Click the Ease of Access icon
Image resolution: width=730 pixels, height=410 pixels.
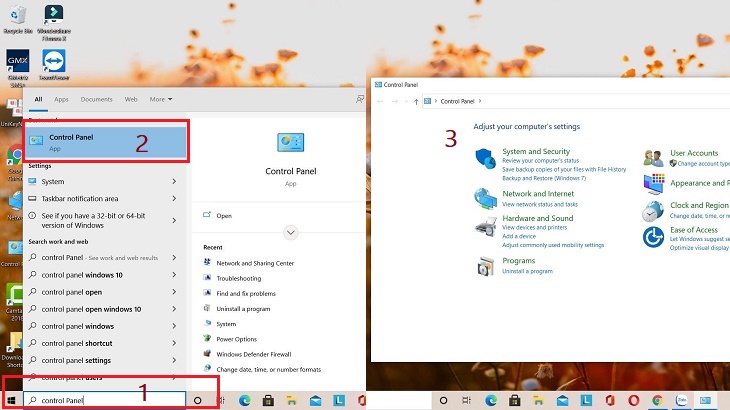click(x=653, y=237)
